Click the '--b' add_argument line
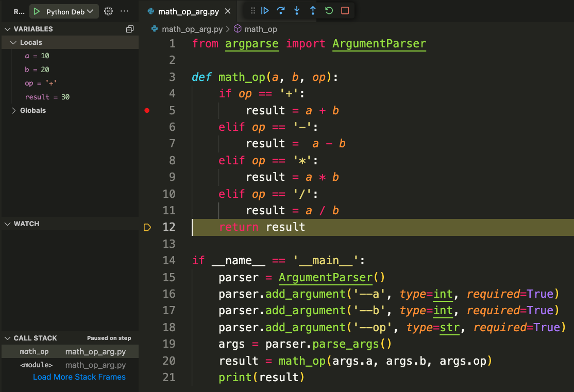 coord(389,311)
